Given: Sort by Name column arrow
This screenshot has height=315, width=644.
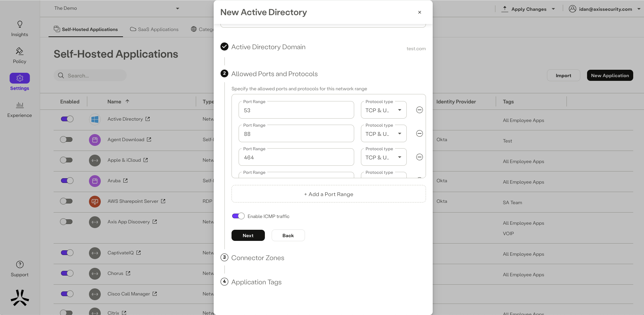Looking at the screenshot, I should (127, 101).
